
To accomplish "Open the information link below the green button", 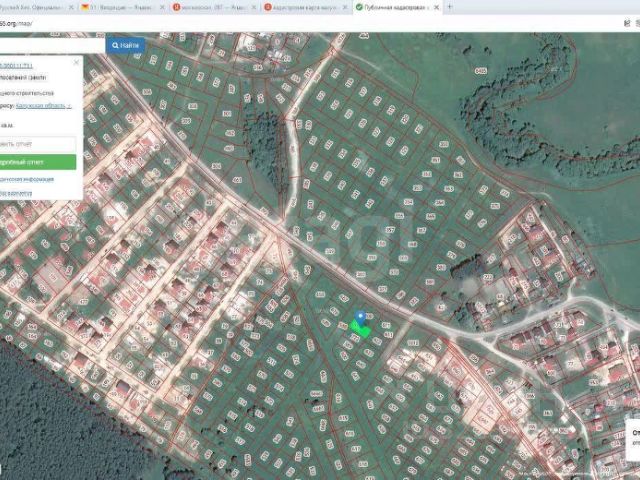I will point(27,179).
